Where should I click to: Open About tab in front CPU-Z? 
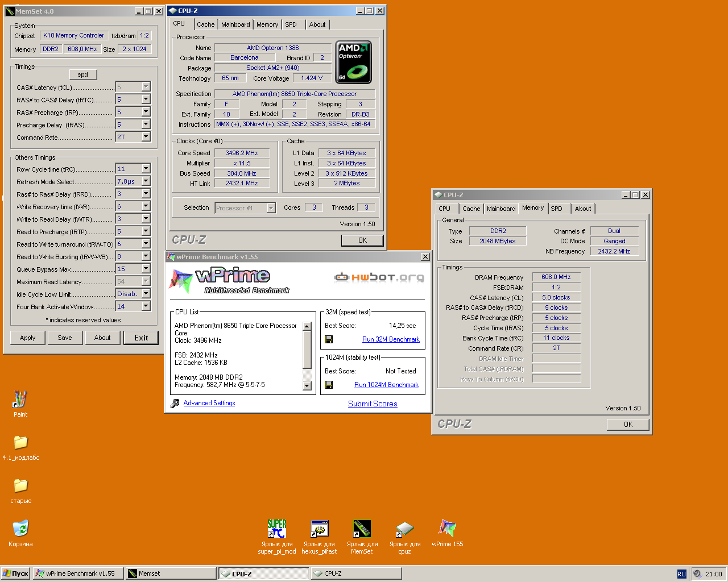tap(317, 24)
